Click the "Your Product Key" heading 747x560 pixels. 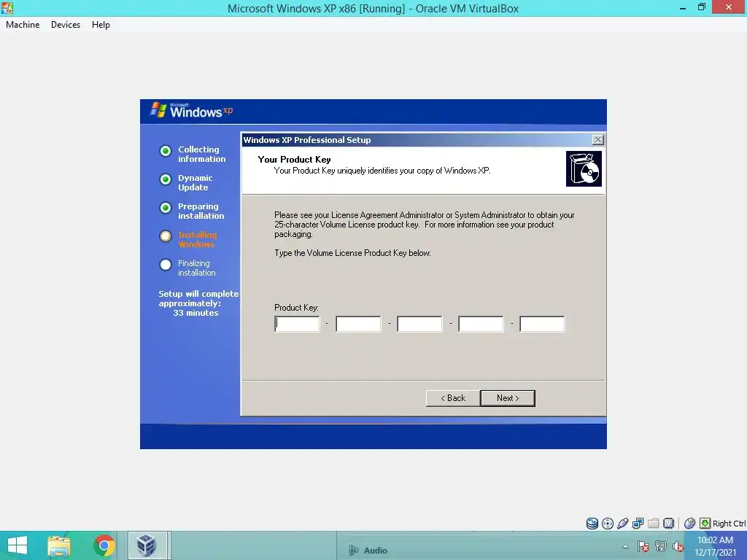point(294,160)
